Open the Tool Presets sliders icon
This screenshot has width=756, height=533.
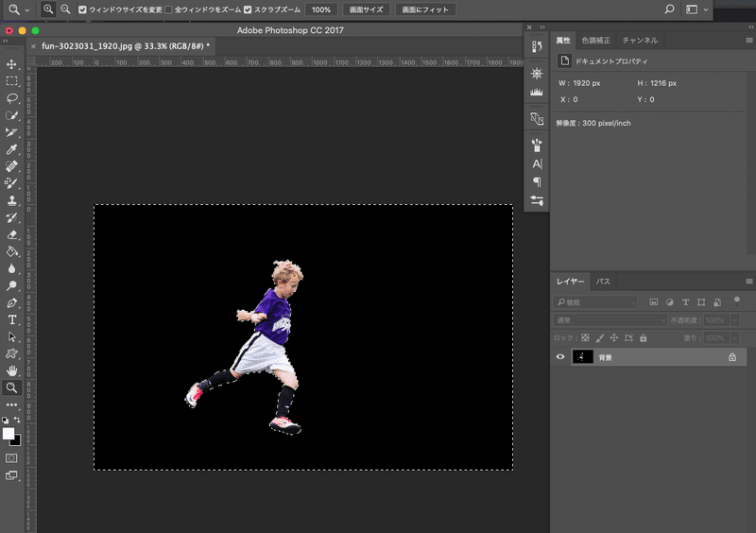pos(537,200)
